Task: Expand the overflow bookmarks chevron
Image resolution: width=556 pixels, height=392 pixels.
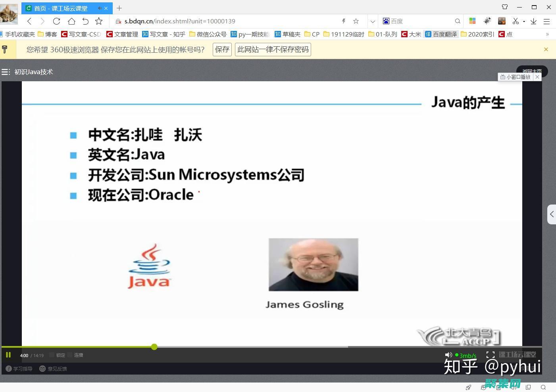Action: (548, 34)
